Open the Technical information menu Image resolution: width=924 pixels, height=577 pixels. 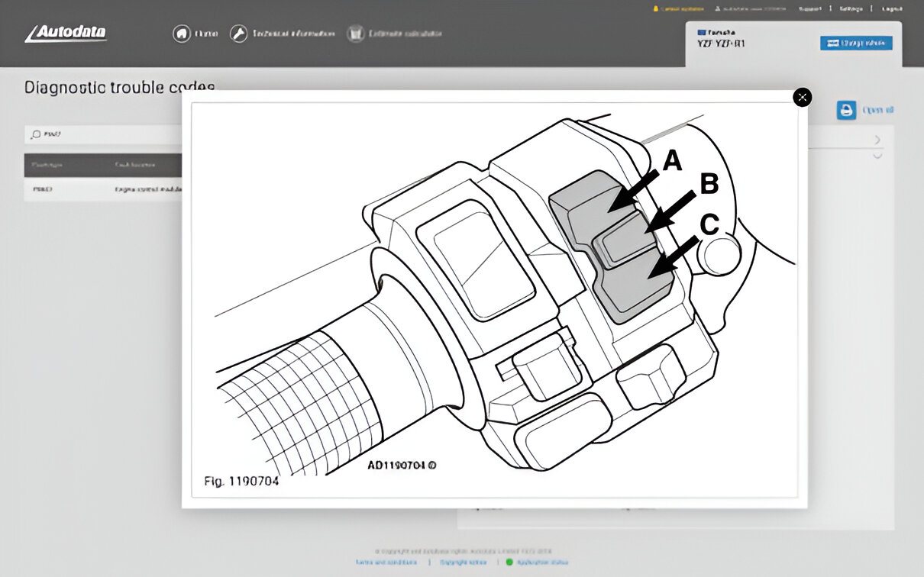pos(293,34)
